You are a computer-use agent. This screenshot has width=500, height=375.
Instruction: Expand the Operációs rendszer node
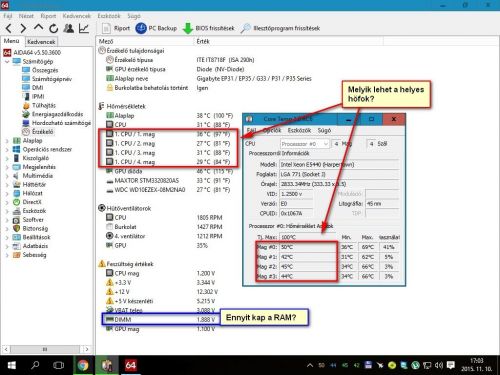click(x=7, y=149)
